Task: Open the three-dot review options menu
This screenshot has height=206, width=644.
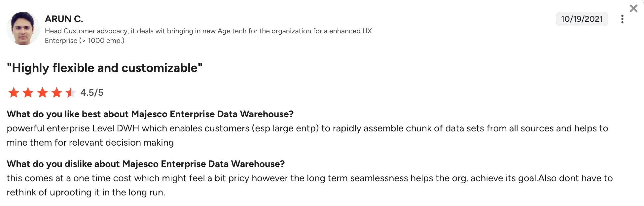Action: coord(622,19)
